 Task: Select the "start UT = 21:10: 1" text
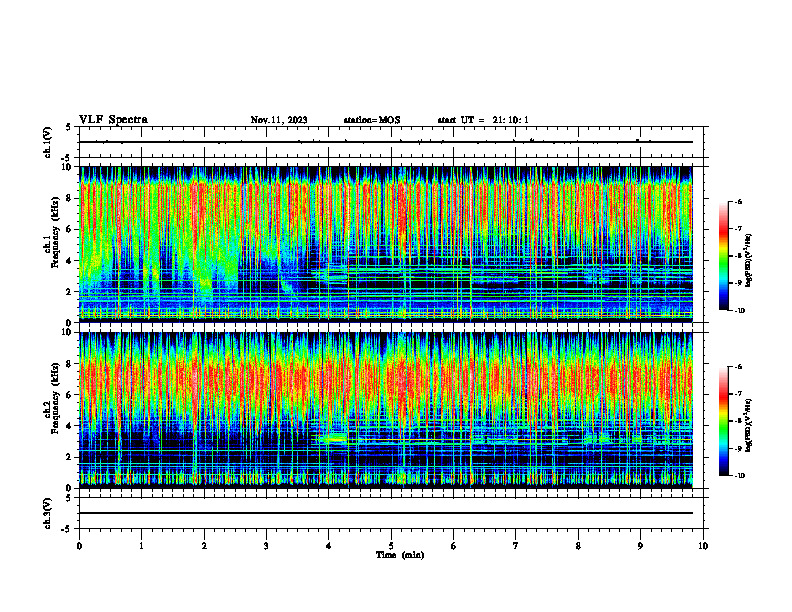tap(483, 120)
